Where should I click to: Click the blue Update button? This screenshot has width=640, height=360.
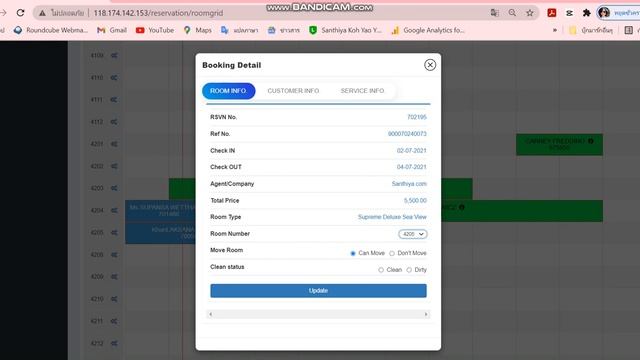point(318,291)
